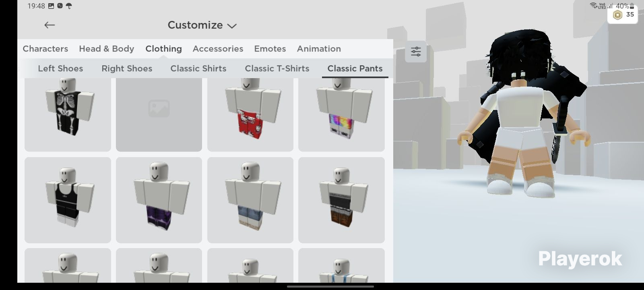Open the Classic Shirts category
This screenshot has width=644, height=290.
(x=198, y=68)
